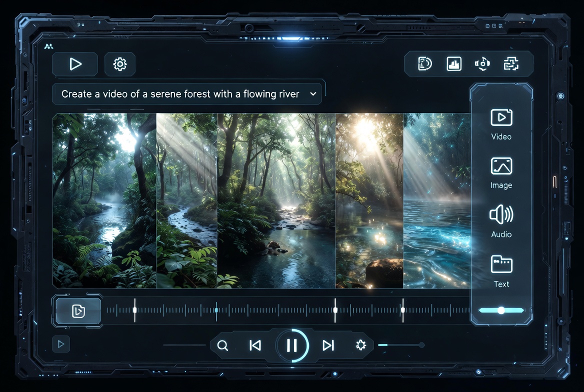Image resolution: width=584 pixels, height=392 pixels.
Task: Skip to the next frame
Action: click(328, 345)
